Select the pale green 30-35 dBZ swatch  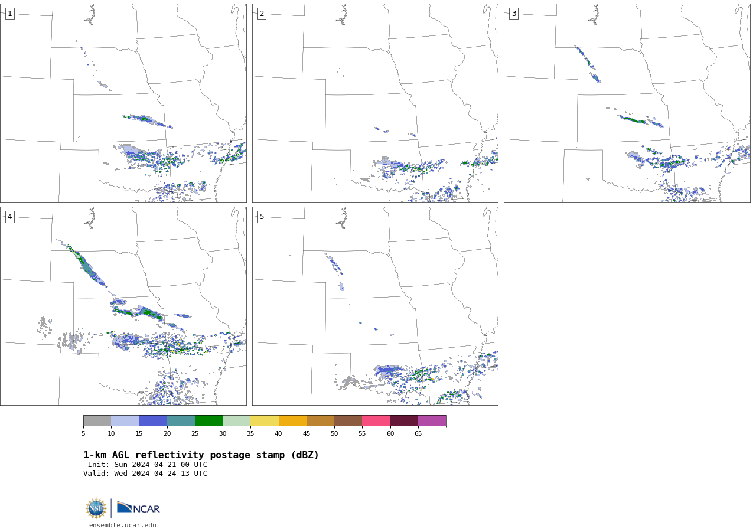[x=237, y=421]
